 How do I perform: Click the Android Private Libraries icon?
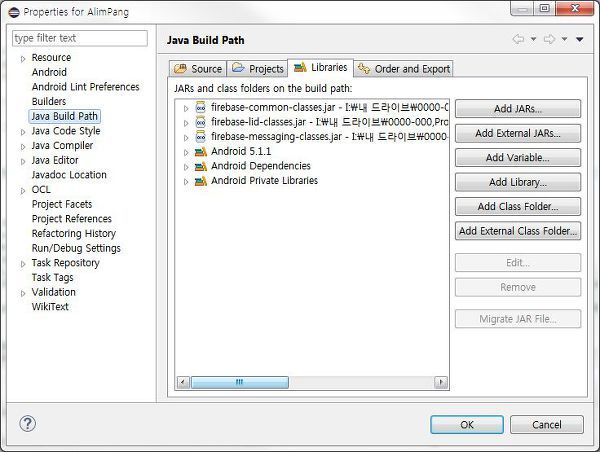tap(201, 181)
